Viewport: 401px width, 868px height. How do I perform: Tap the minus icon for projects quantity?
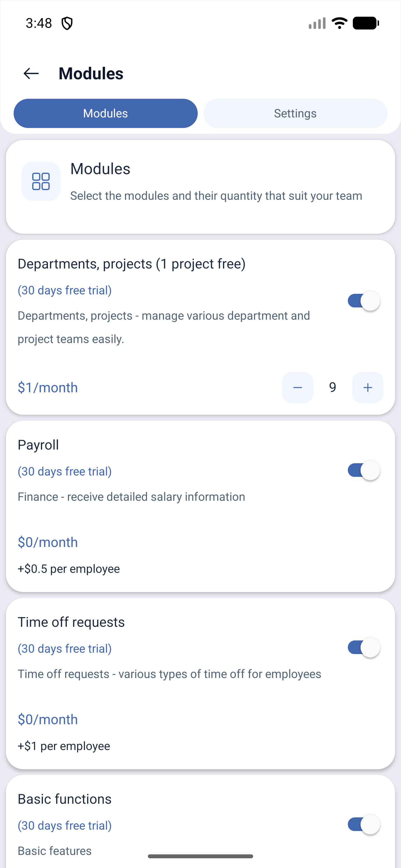click(297, 388)
